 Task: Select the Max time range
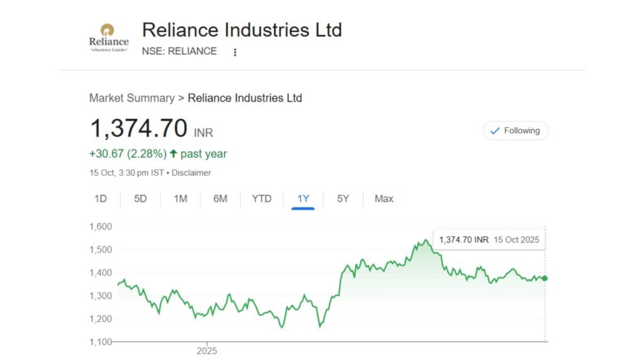[384, 199]
